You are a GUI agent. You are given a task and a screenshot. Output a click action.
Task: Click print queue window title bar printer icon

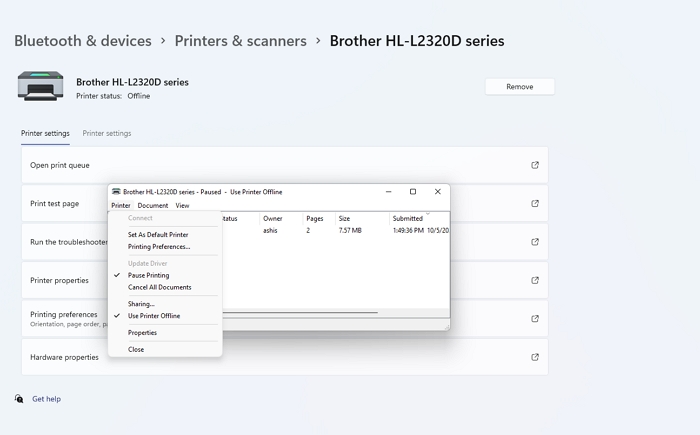(x=116, y=192)
